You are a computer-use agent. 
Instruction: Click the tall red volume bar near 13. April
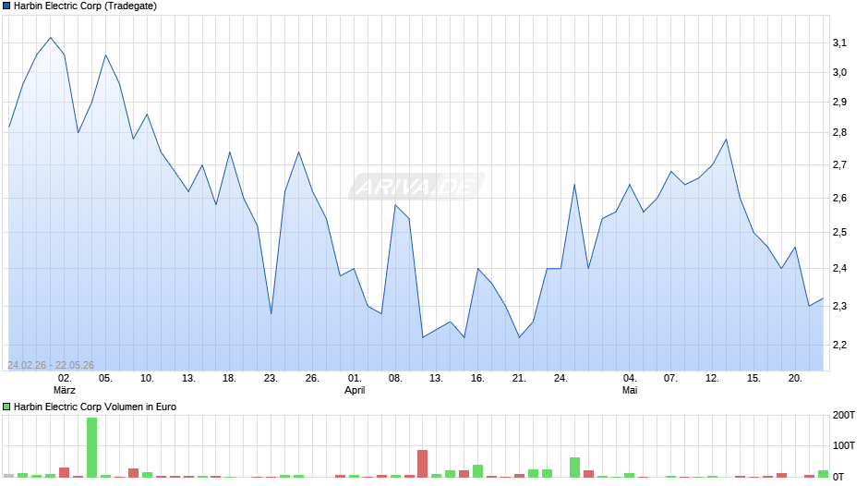click(x=422, y=463)
